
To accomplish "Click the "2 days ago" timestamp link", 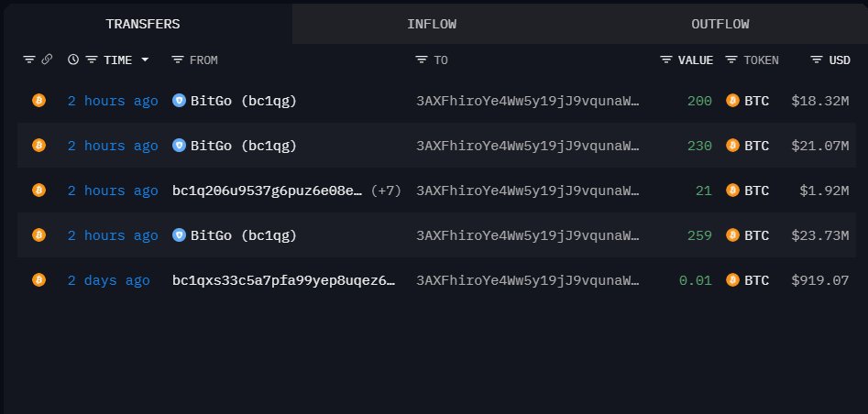I will point(108,280).
